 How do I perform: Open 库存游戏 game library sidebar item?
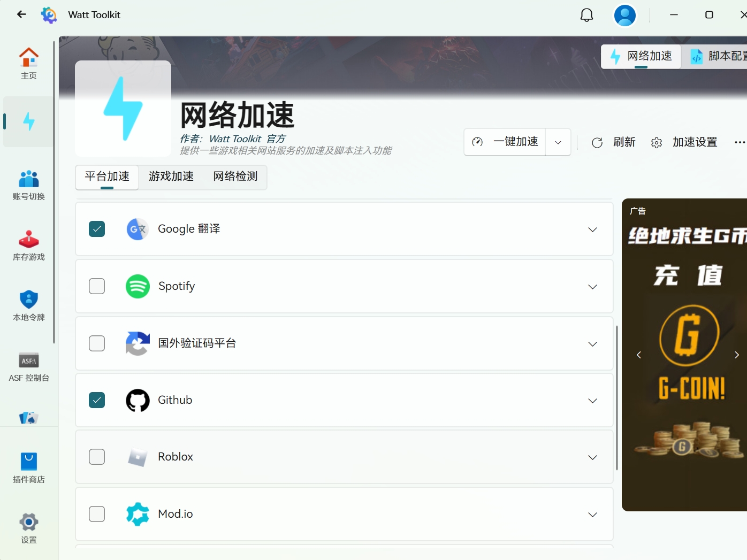tap(29, 246)
